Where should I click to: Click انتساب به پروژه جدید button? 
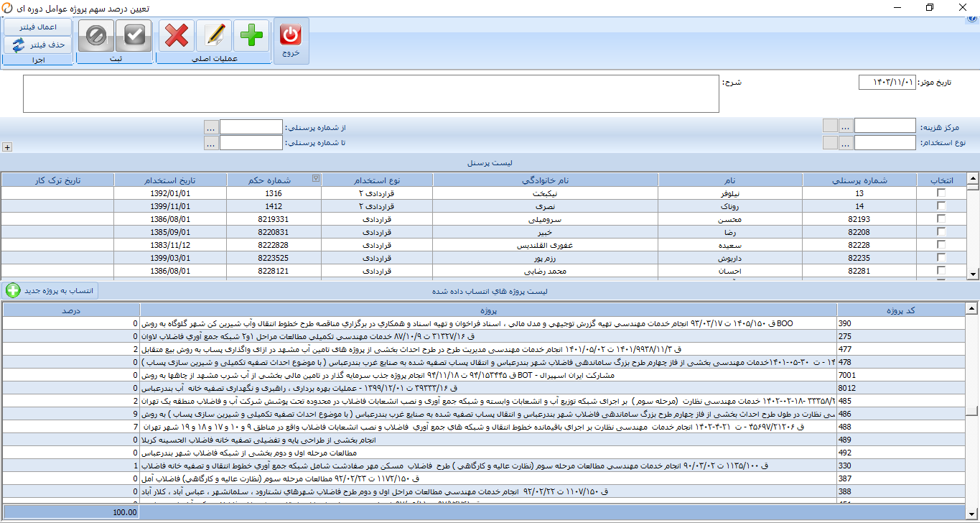52,290
